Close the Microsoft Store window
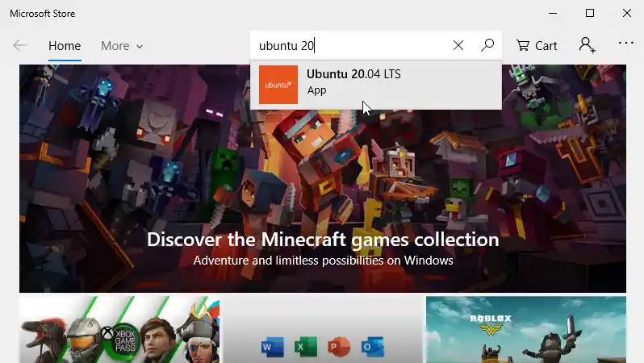Viewport: 644px width, 363px height. coord(627,13)
